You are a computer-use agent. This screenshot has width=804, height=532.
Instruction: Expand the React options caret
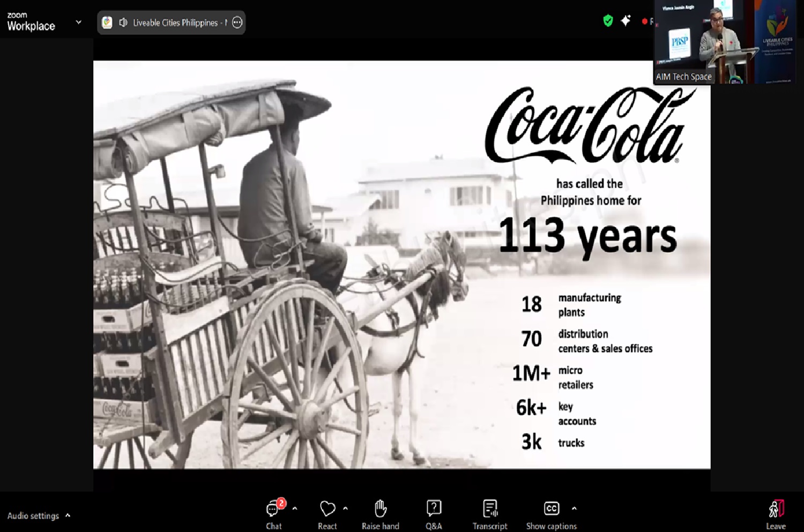point(345,508)
